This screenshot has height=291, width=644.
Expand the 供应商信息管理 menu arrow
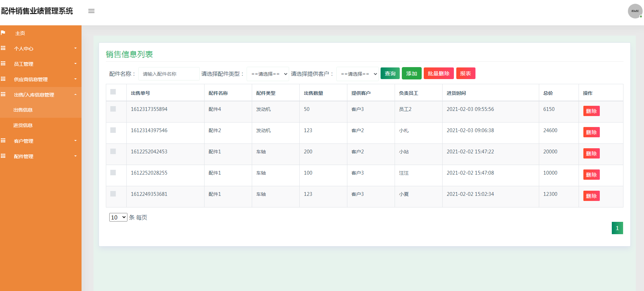[75, 79]
